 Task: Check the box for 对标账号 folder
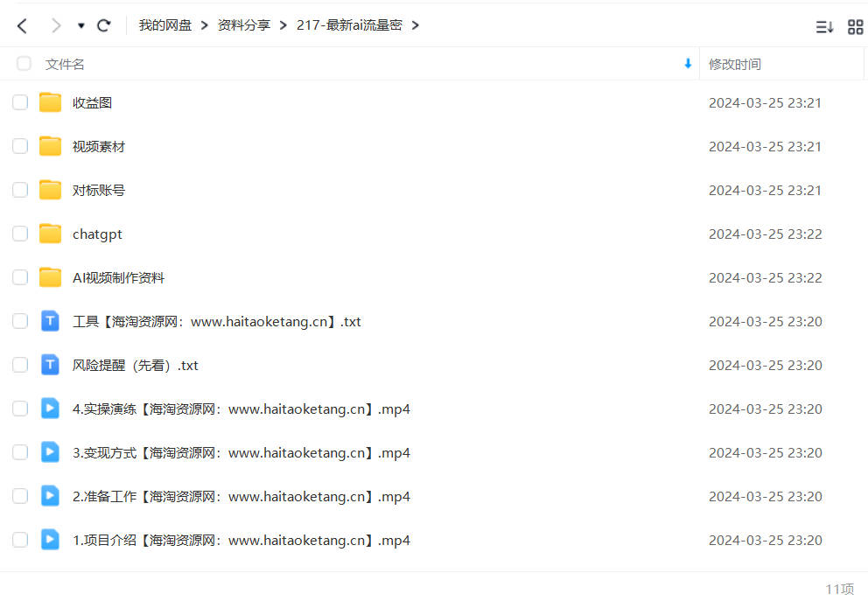point(20,190)
